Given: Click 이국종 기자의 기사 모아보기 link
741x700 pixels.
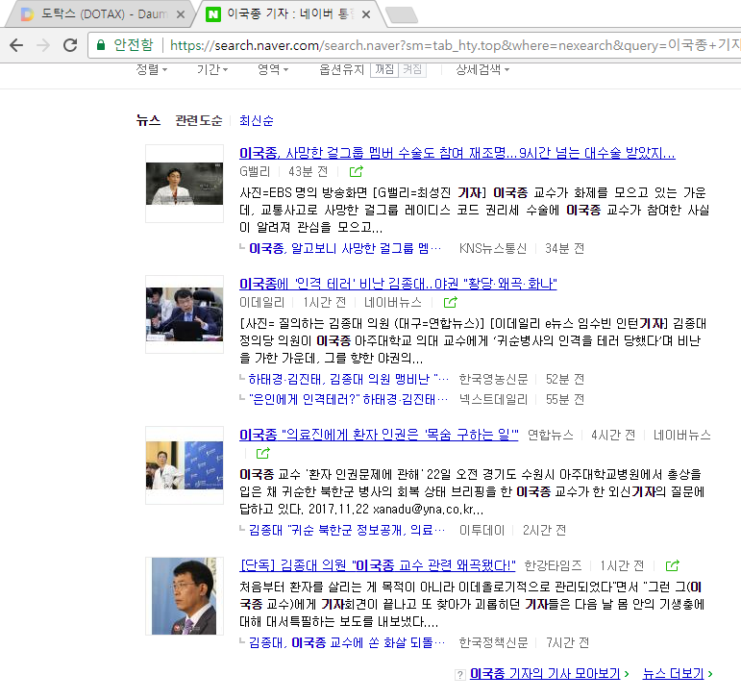Looking at the screenshot, I should click(545, 674).
